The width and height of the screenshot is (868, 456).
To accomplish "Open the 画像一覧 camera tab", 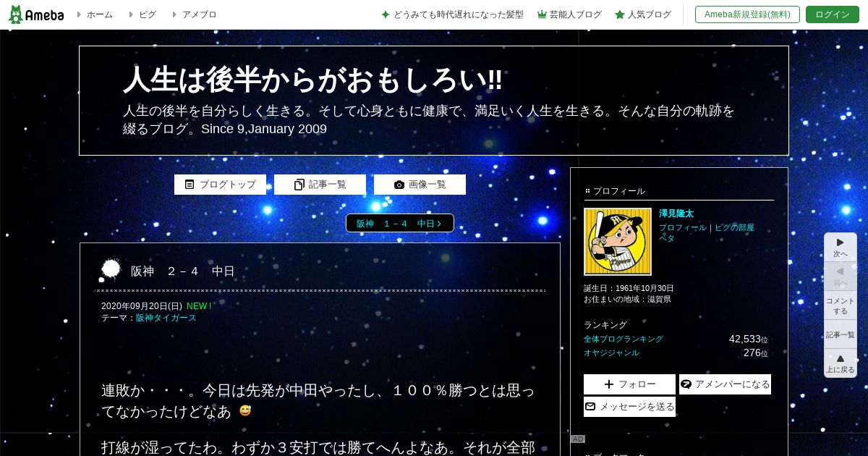I will [x=420, y=185].
